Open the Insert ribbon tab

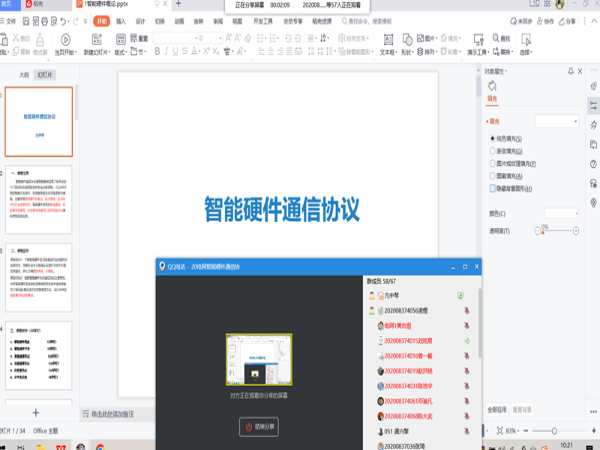pyautogui.click(x=121, y=21)
